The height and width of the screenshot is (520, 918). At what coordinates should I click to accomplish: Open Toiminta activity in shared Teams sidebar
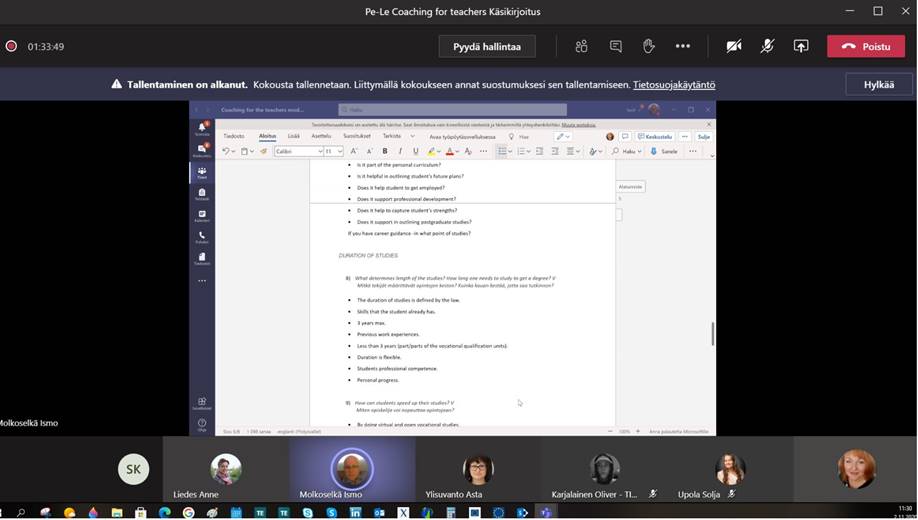[202, 129]
